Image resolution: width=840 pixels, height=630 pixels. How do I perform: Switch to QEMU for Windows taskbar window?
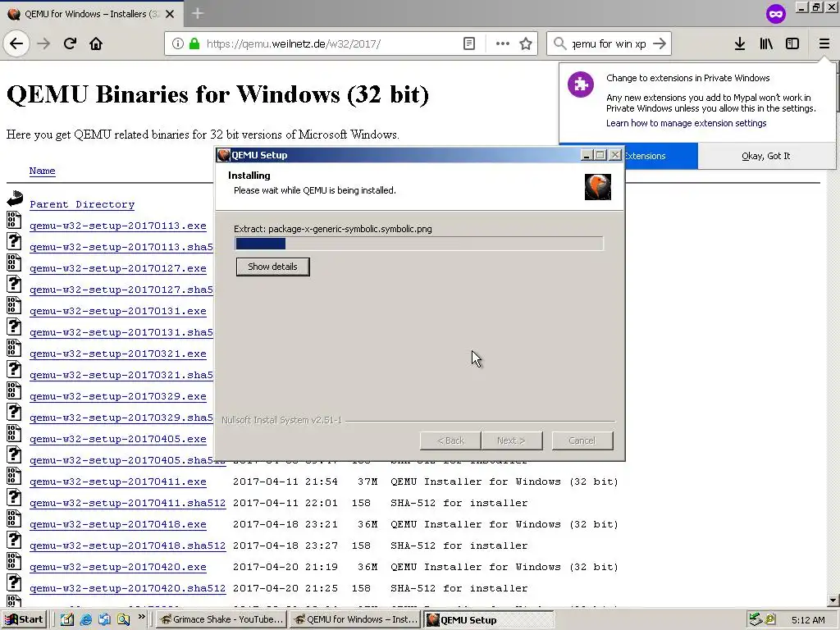pyautogui.click(x=356, y=620)
